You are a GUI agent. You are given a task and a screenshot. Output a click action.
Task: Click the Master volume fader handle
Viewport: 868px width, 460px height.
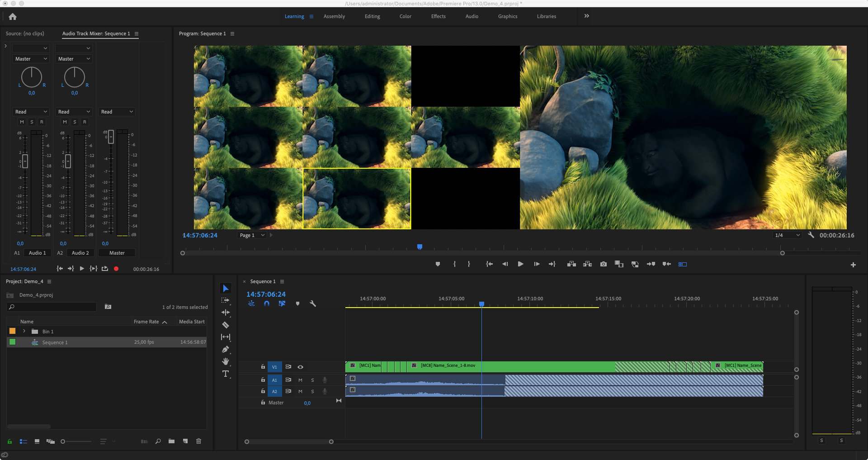(111, 137)
